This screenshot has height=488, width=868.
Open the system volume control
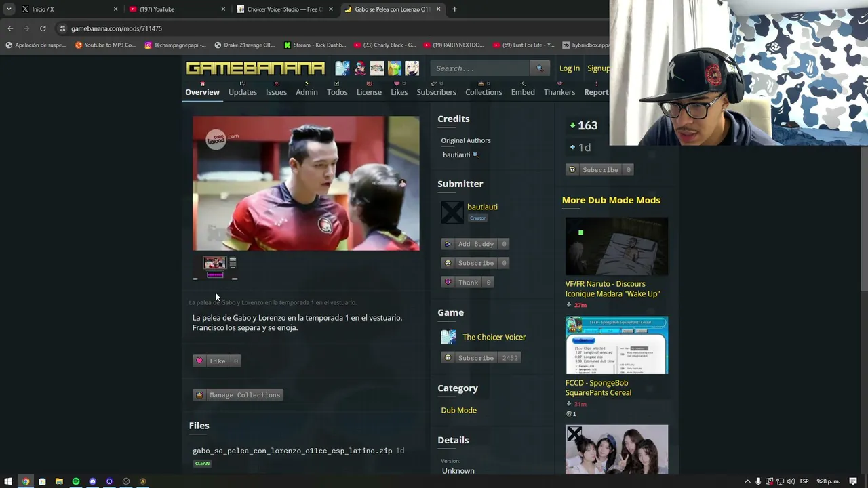[791, 481]
